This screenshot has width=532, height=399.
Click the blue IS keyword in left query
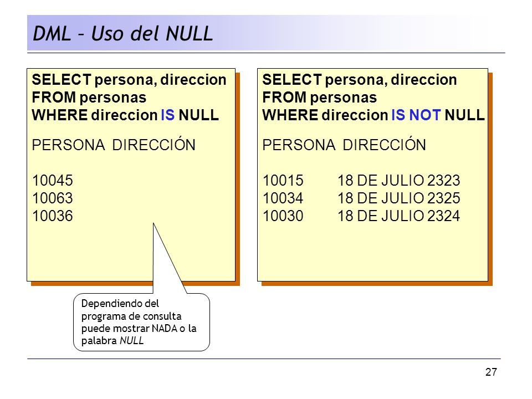pos(167,115)
